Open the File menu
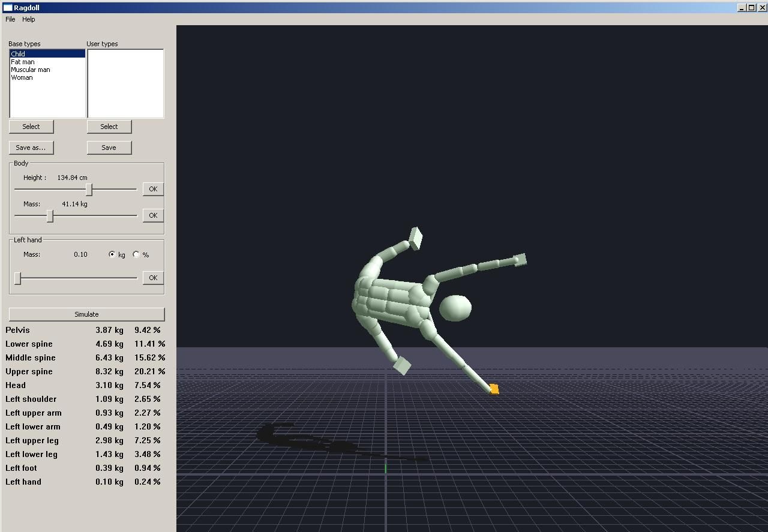 coord(10,19)
